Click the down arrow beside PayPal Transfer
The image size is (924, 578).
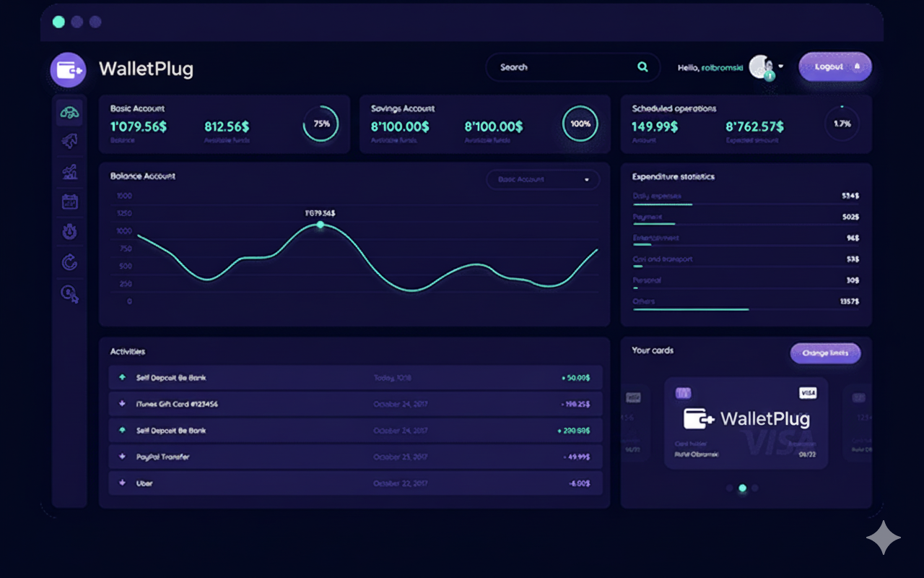(x=122, y=457)
